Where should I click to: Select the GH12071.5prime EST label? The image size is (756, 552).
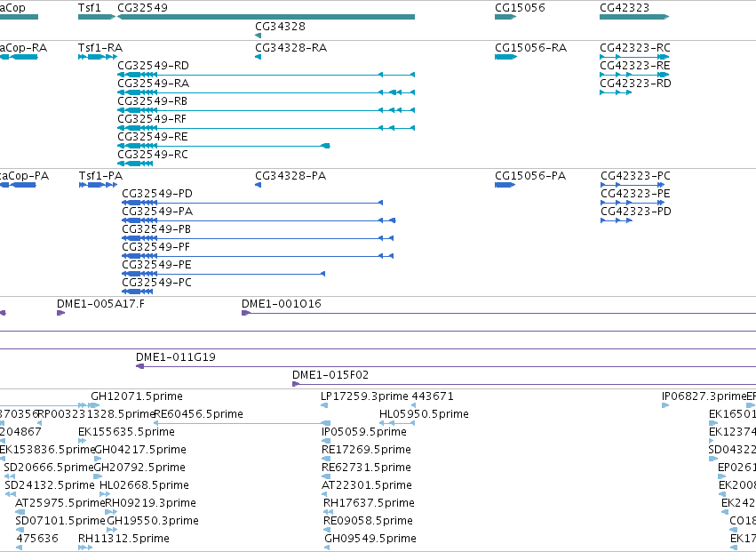(x=137, y=396)
